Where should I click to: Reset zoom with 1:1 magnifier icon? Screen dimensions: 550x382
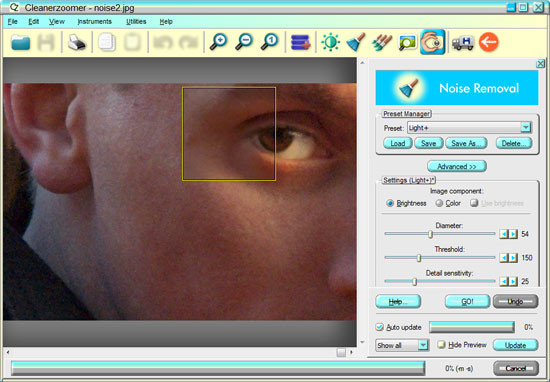(x=270, y=42)
